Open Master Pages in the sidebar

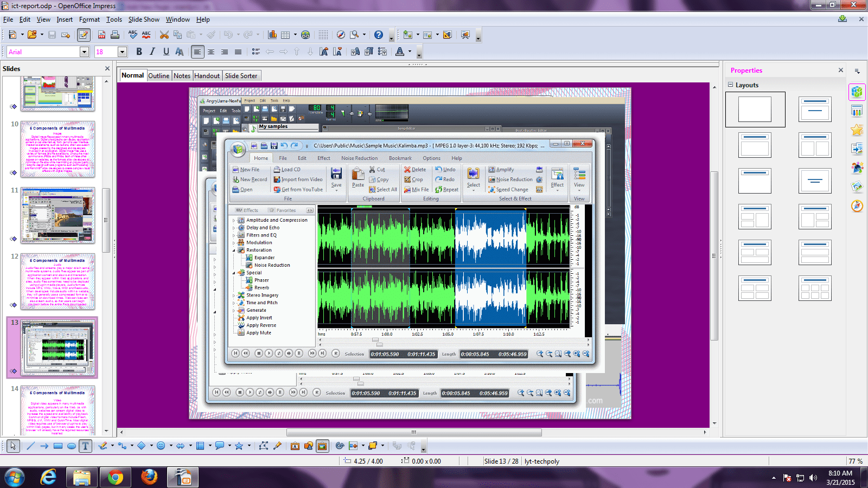[857, 111]
